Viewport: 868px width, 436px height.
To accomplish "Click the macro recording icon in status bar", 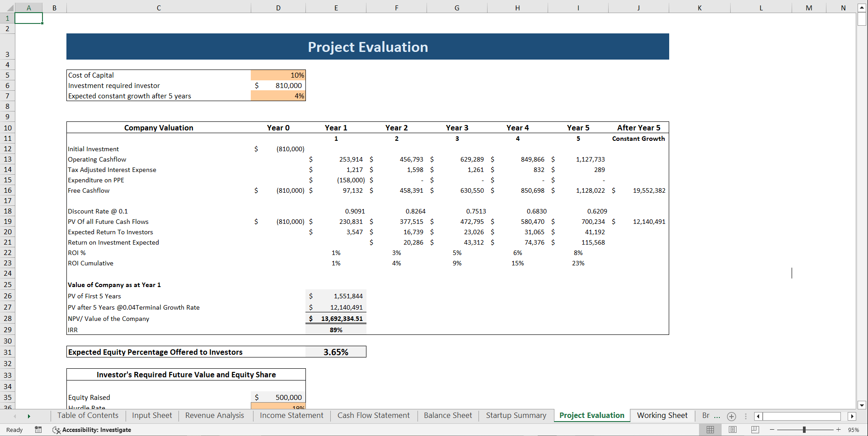I will [38, 430].
